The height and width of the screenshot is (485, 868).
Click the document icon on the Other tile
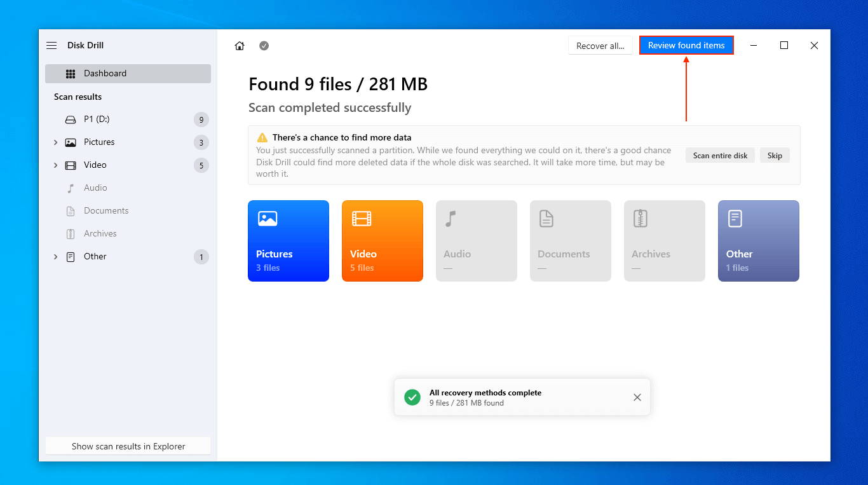click(735, 219)
